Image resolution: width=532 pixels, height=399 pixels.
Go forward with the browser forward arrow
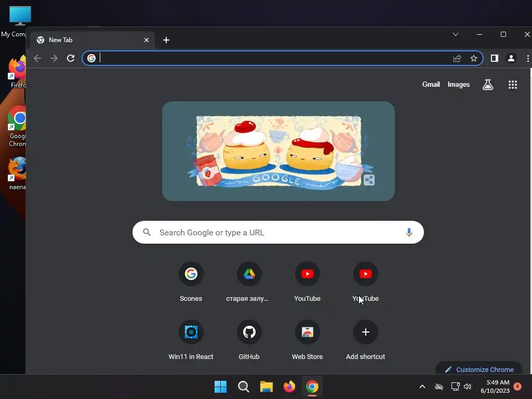pos(54,58)
